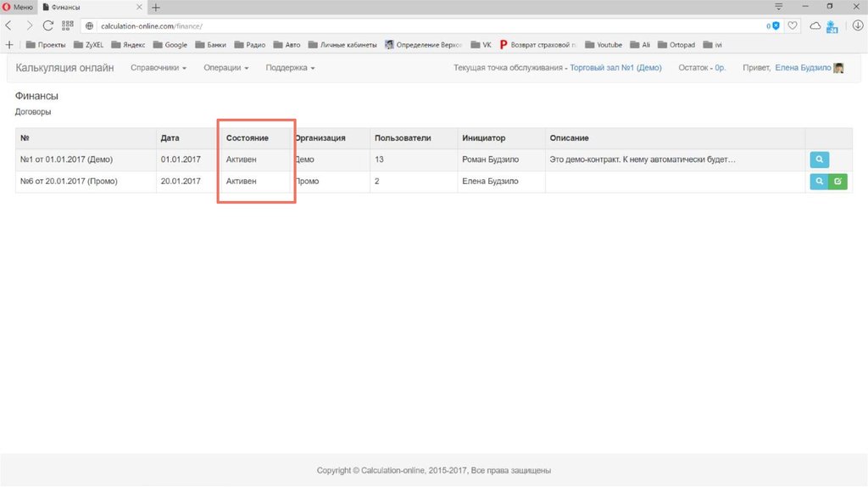Click the Елена Будзило profile link
868x487 pixels.
click(x=803, y=68)
